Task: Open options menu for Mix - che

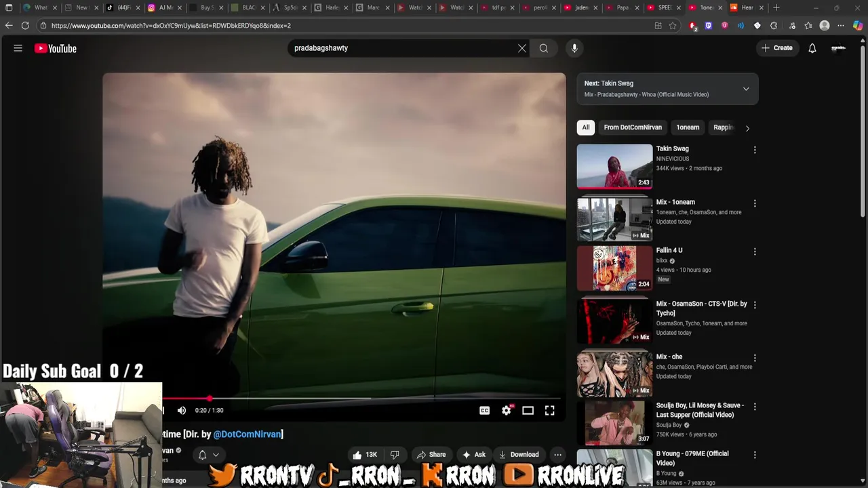Action: pos(755,358)
